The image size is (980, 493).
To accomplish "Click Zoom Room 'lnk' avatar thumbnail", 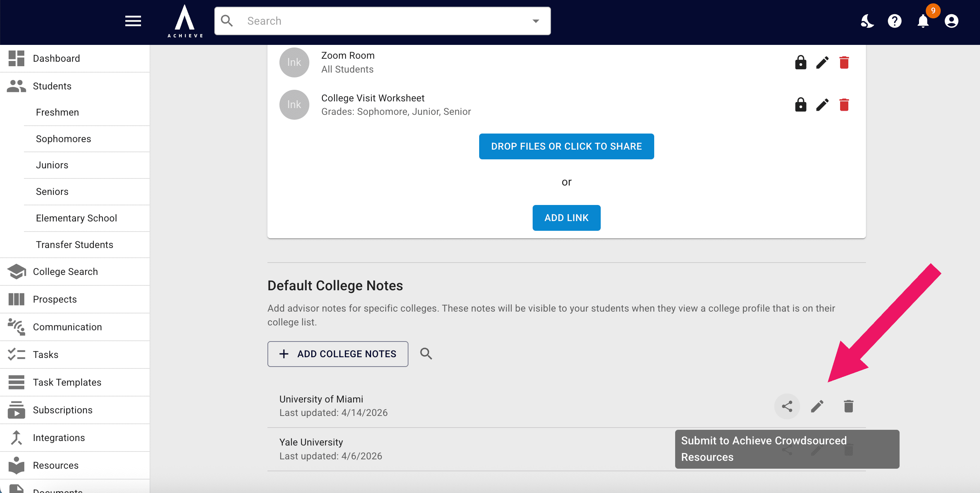I will point(294,62).
